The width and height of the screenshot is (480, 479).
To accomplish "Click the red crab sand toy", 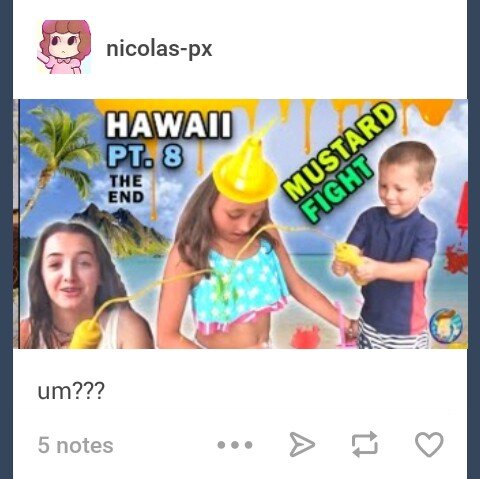I will pos(306,337).
